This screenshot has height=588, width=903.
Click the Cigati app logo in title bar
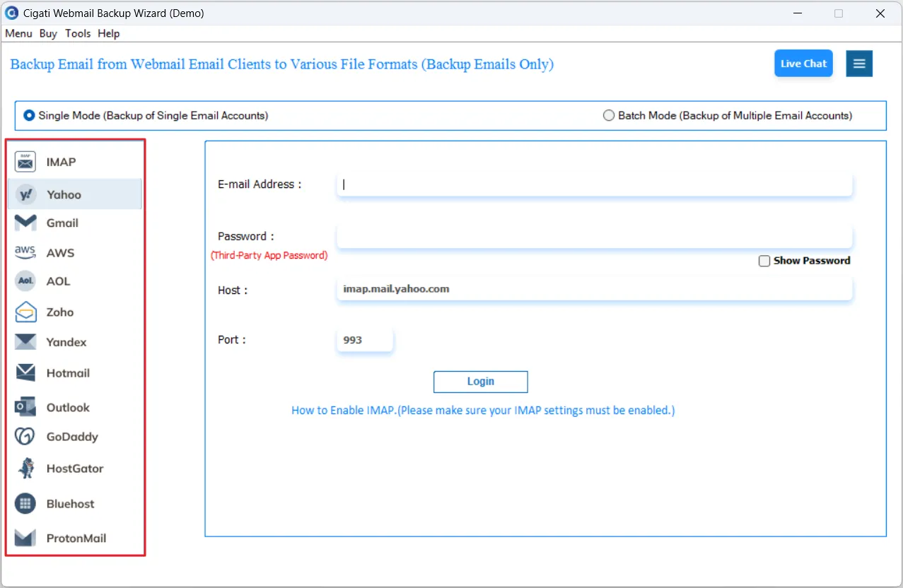11,13
